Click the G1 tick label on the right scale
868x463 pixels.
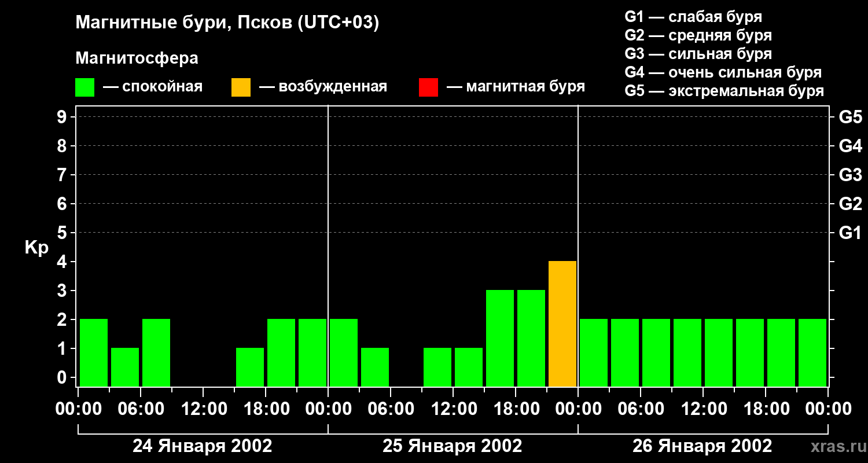coord(850,233)
